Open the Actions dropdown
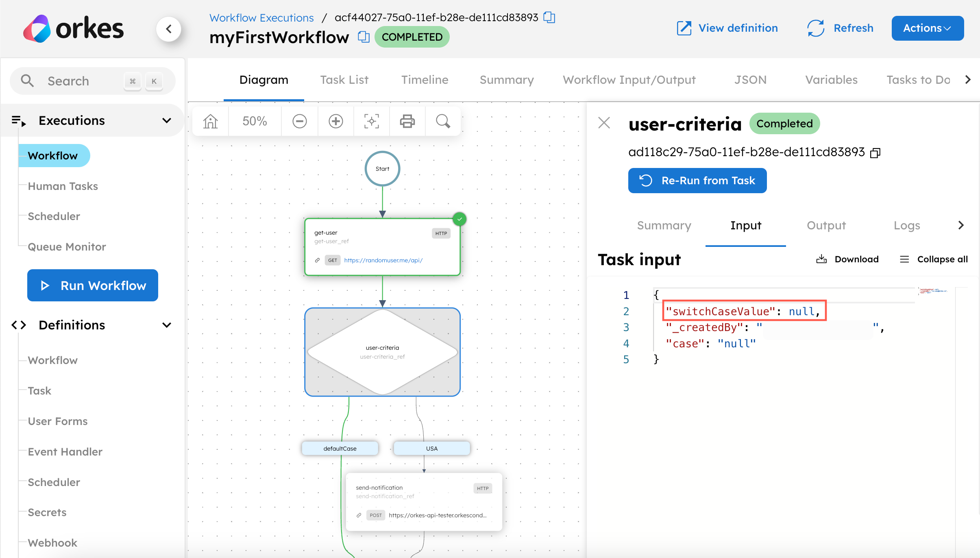The height and width of the screenshot is (558, 980). coord(928,28)
